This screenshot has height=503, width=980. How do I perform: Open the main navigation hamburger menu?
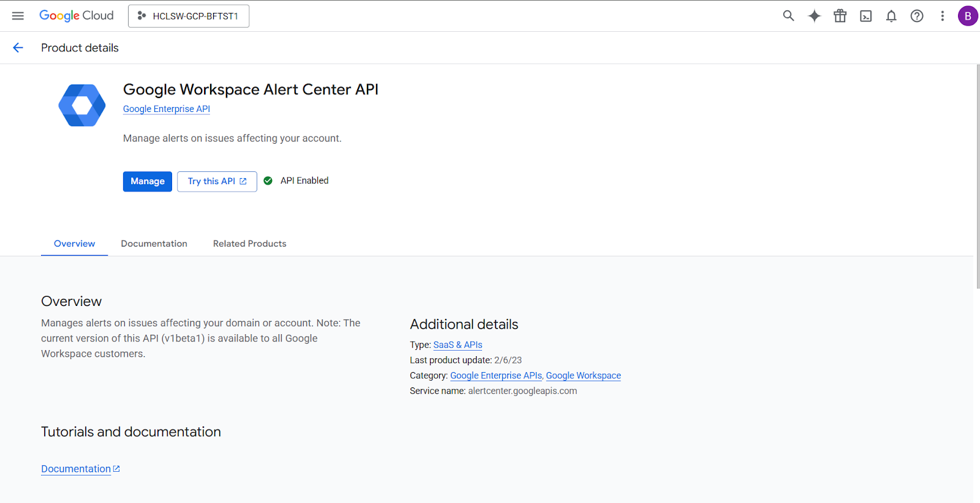click(18, 16)
